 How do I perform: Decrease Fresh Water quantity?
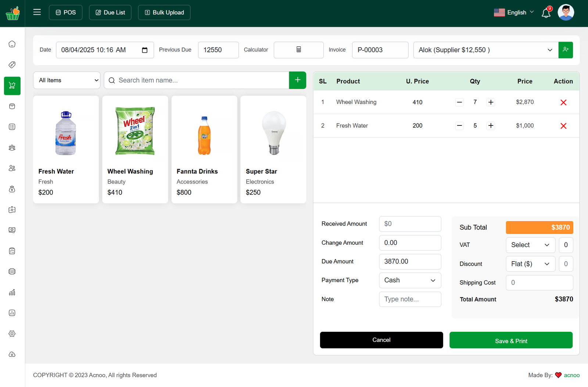tap(459, 126)
